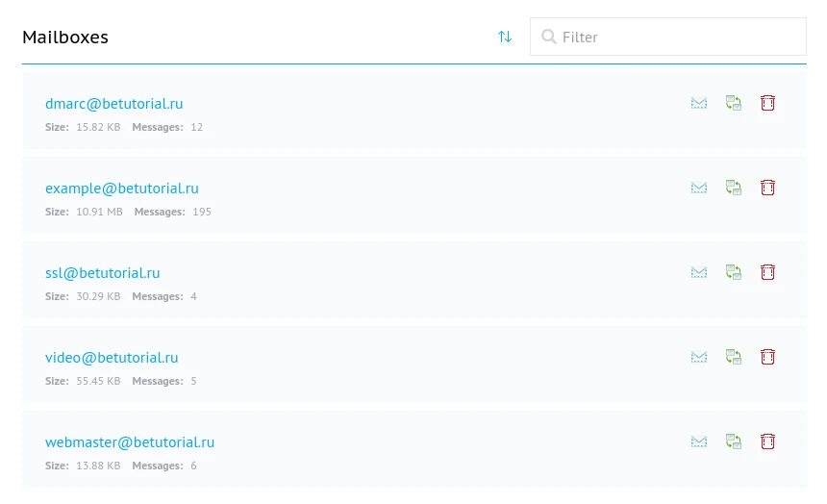Click envelope icon for ssl@betutorial.ru
Screen dimensions: 827x504
pos(699,272)
